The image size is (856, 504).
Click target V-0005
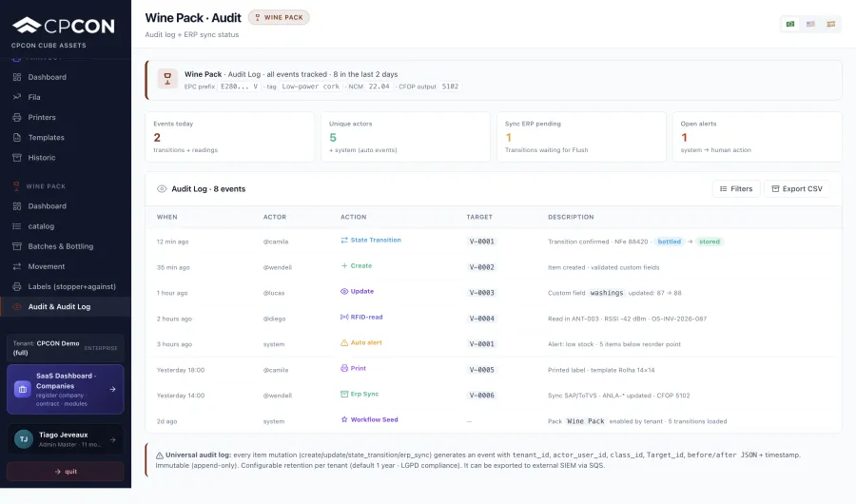pyautogui.click(x=481, y=370)
